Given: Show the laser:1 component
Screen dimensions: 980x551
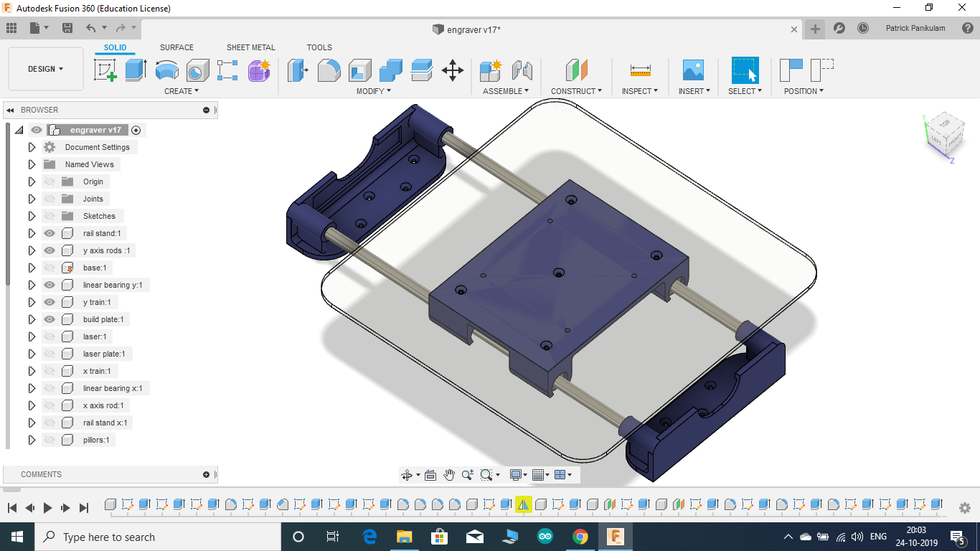Looking at the screenshot, I should pos(50,336).
